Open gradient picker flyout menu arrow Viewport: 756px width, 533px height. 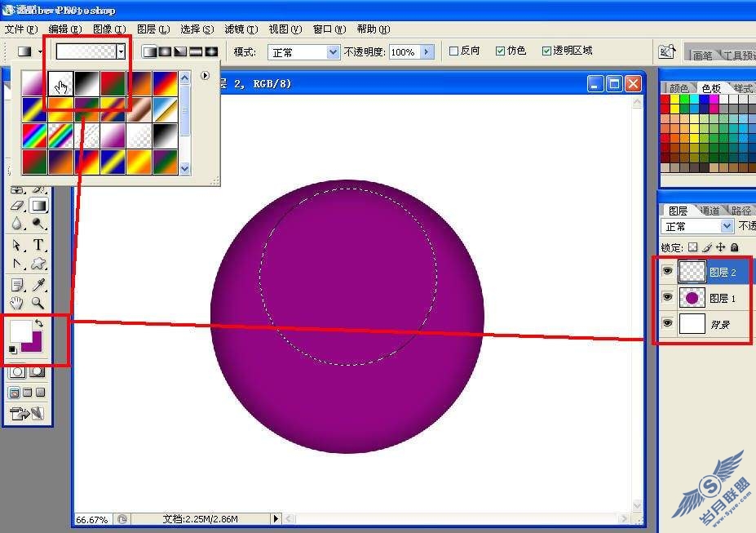pyautogui.click(x=205, y=76)
